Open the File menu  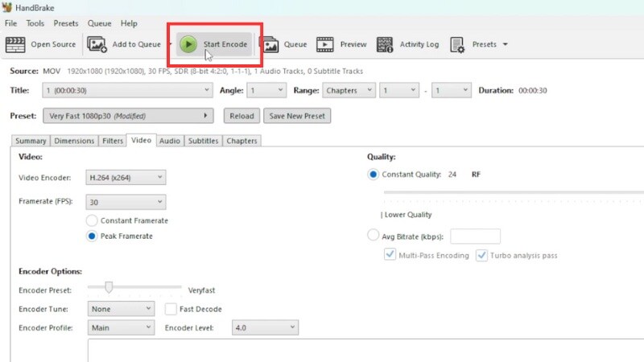[x=10, y=23]
